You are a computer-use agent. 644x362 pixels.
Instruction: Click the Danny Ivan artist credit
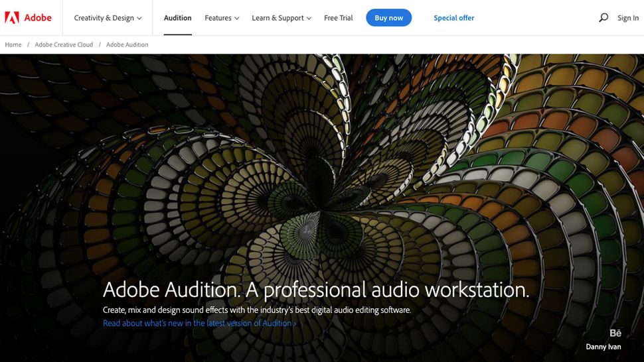click(x=604, y=347)
